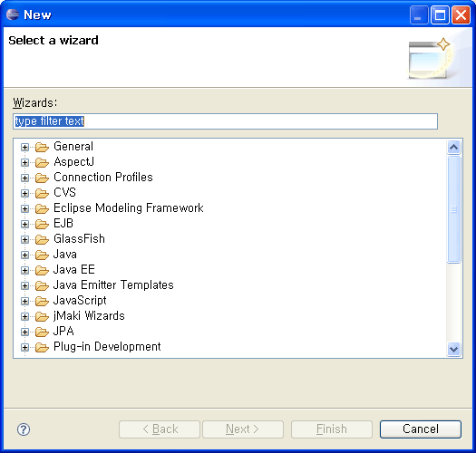476x453 pixels.
Task: Click the Cancel button
Action: 421,429
